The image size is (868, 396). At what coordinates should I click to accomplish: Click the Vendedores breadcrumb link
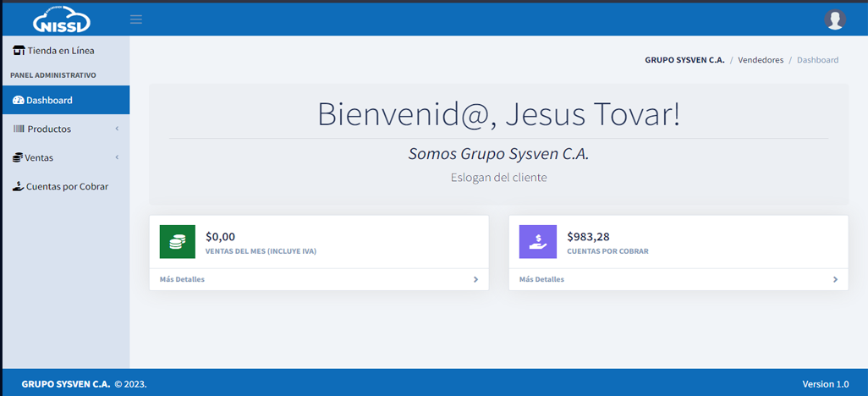coord(761,60)
